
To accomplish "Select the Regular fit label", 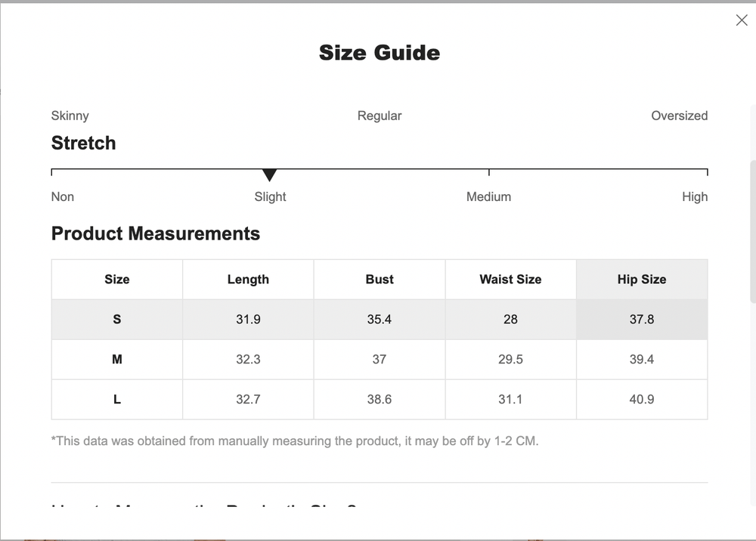I will [380, 116].
